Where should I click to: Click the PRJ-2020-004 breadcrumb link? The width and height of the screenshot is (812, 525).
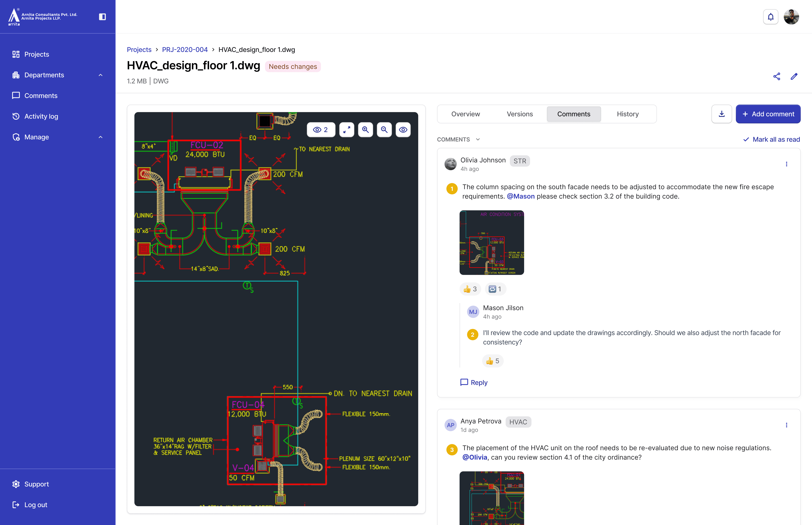pyautogui.click(x=185, y=50)
